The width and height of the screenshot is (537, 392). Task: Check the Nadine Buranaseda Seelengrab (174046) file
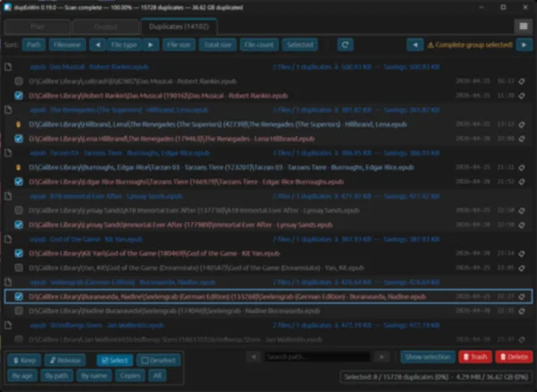point(19,311)
